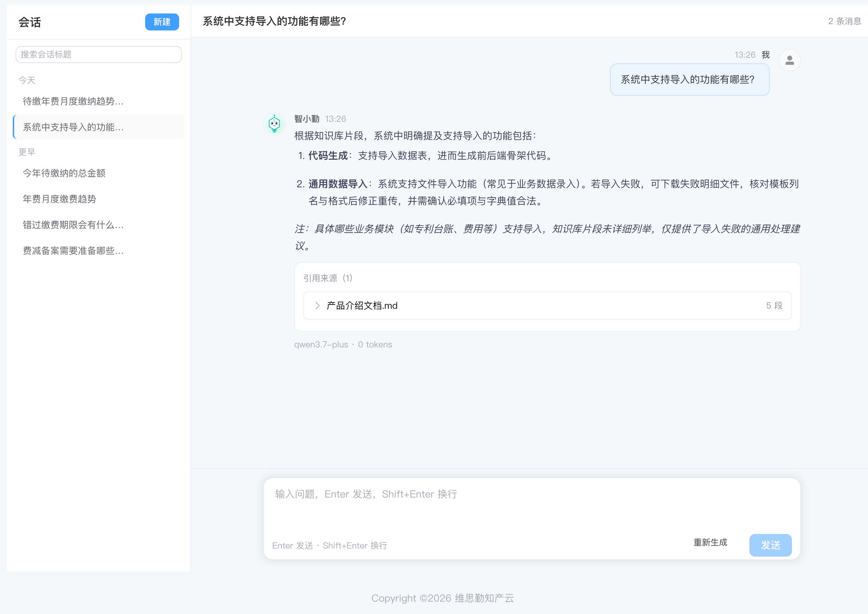Select the 系统中支持导入的功能… conversation
868x614 pixels.
[x=99, y=127]
